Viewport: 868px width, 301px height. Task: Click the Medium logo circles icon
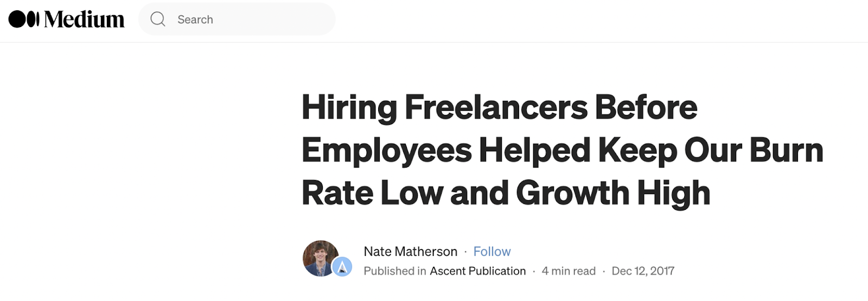(x=24, y=19)
